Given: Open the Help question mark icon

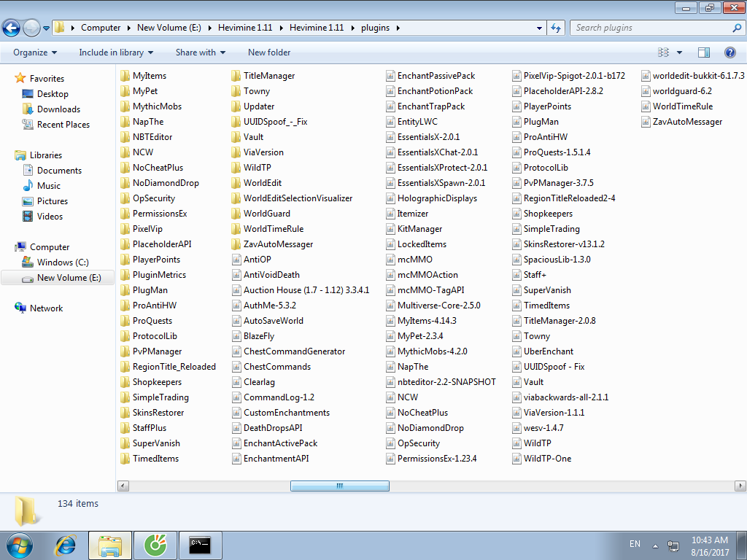Looking at the screenshot, I should 729,52.
